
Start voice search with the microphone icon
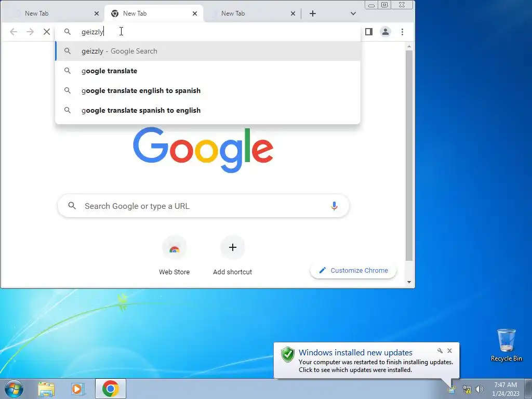tap(334, 206)
